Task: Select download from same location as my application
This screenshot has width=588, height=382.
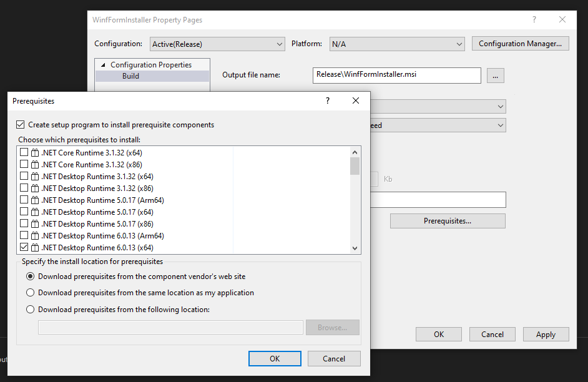Action: pos(31,292)
